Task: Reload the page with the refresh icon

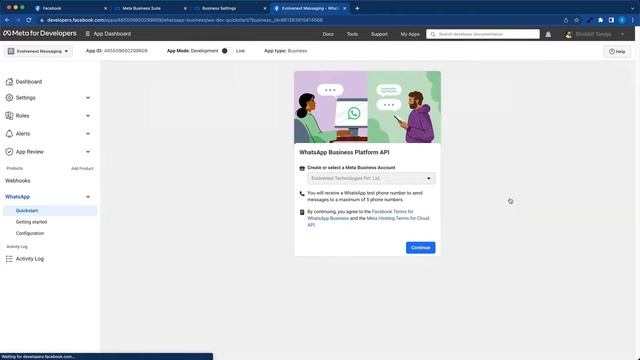Action: [29, 20]
